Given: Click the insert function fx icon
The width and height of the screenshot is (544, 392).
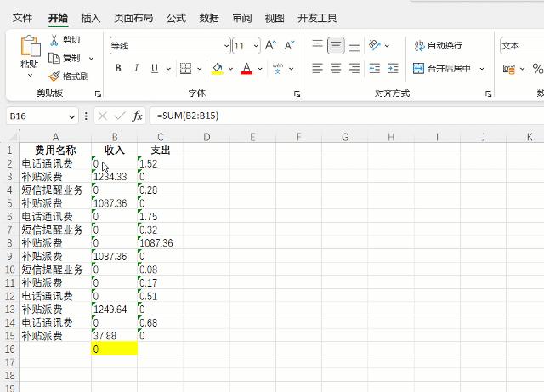Looking at the screenshot, I should tap(138, 116).
